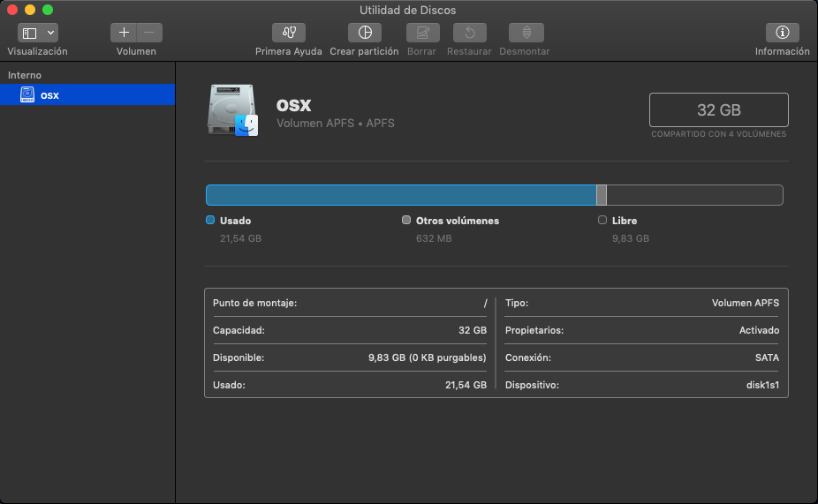This screenshot has width=818, height=504.
Task: Click the 'Volumen APFS • APFS' subtitle
Action: tap(336, 124)
